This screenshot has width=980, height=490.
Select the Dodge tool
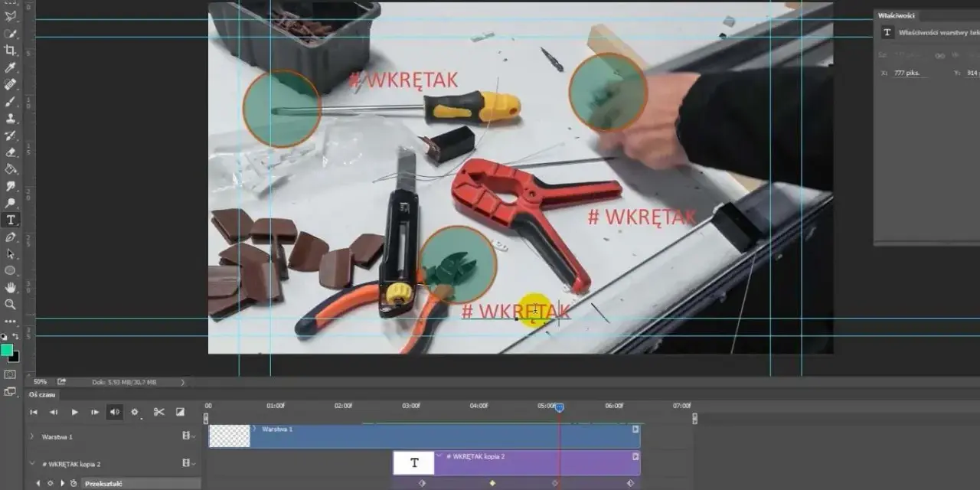click(11, 203)
